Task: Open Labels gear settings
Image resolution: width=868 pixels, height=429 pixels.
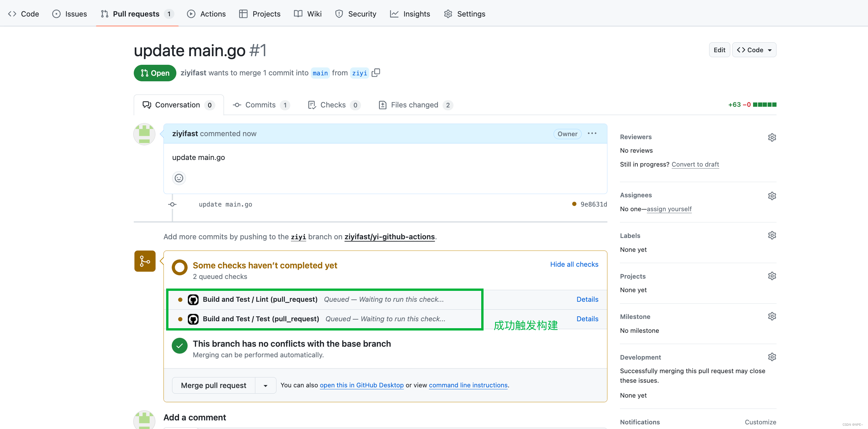Action: pyautogui.click(x=772, y=235)
